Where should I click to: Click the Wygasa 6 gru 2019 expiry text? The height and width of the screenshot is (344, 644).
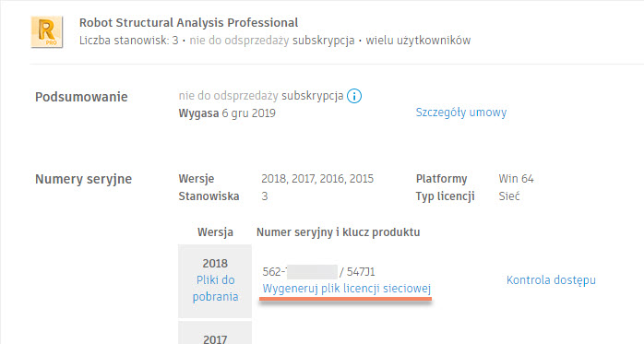(227, 113)
